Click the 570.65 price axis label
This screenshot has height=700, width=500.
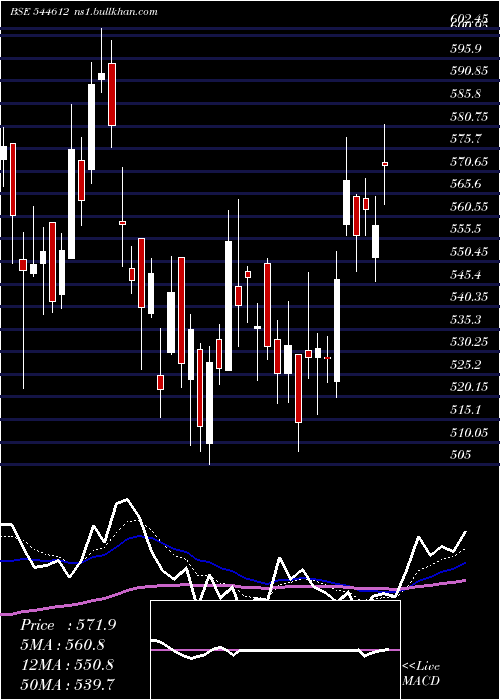point(469,162)
